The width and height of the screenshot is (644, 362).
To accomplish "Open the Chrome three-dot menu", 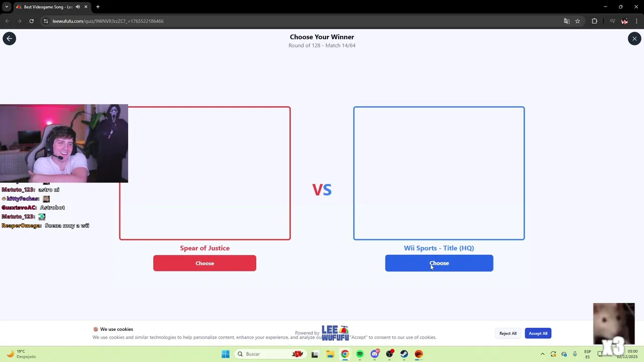I will pyautogui.click(x=637, y=21).
